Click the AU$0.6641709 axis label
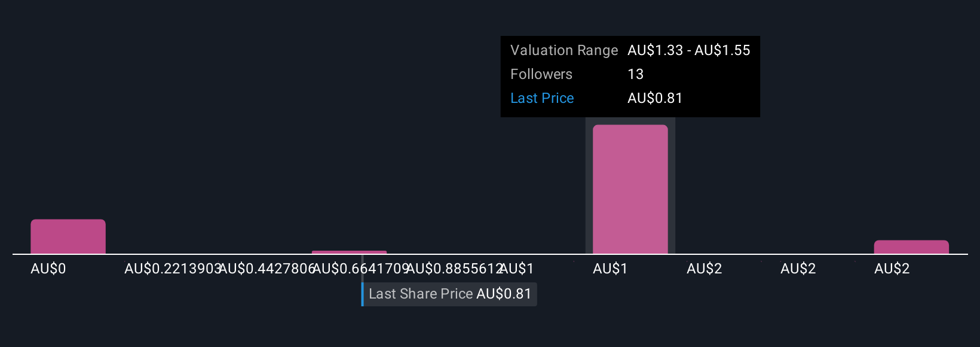Screen dimensions: 980x347 [360, 269]
